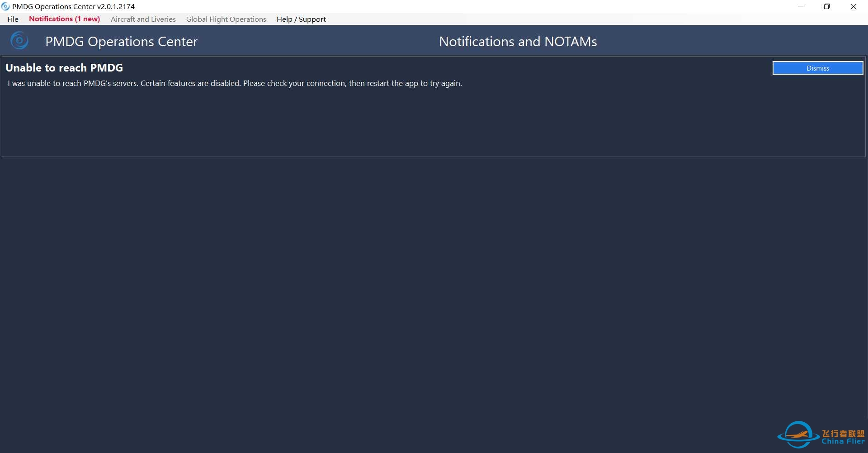
Task: Minimize the PMDG Operations Center window
Action: (x=801, y=6)
